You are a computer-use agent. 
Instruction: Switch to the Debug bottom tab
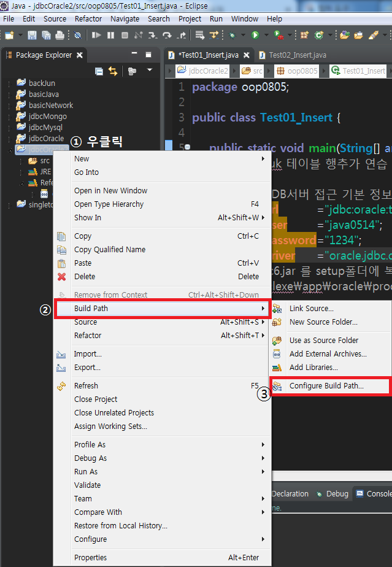click(332, 493)
